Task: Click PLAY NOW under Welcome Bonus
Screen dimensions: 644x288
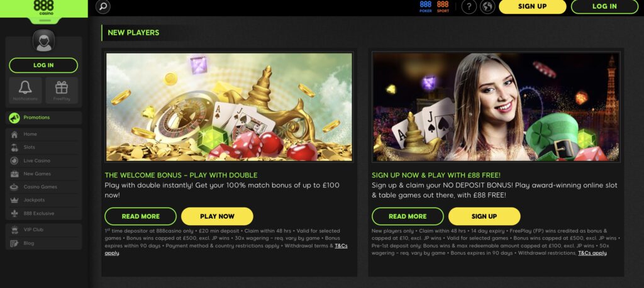Action: [217, 216]
